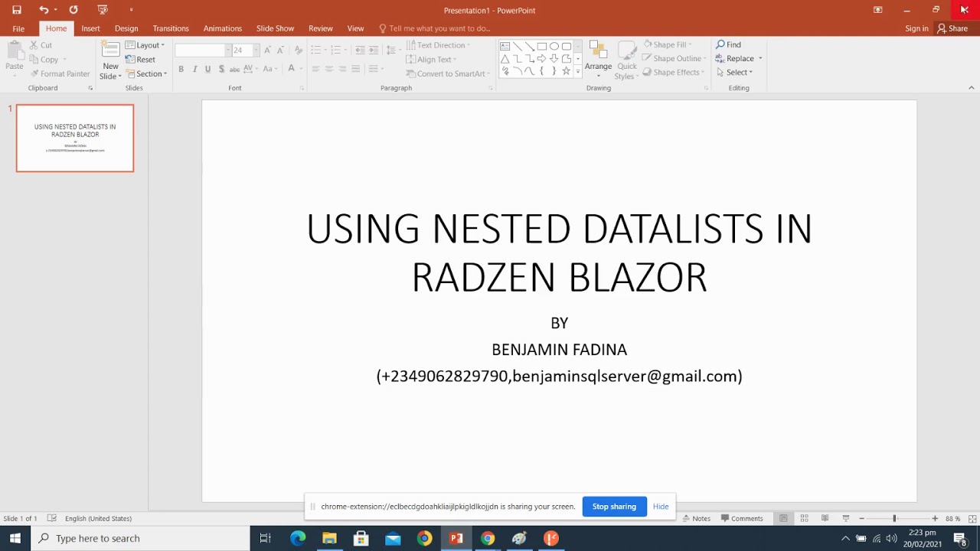This screenshot has width=980, height=551.
Task: Go to the Slide Show tab
Action: [x=275, y=28]
